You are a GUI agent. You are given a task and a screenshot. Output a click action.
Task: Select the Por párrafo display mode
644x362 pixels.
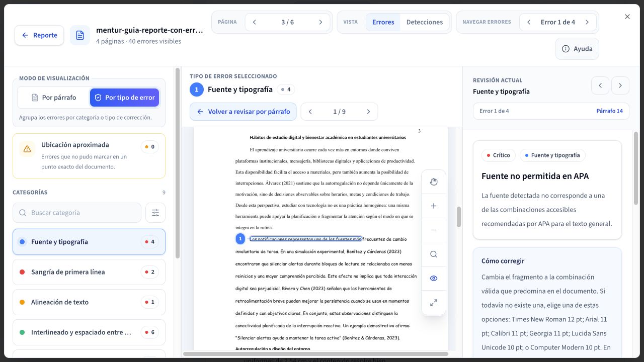(53, 98)
